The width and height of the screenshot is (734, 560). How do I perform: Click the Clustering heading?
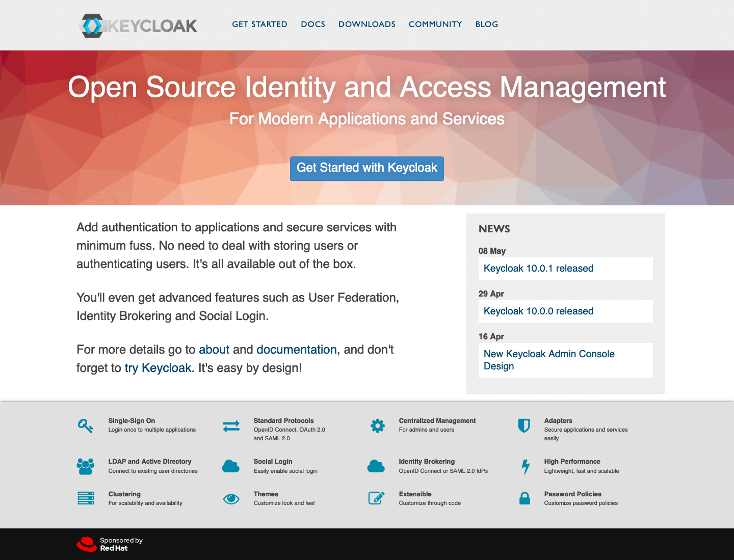[x=124, y=494]
